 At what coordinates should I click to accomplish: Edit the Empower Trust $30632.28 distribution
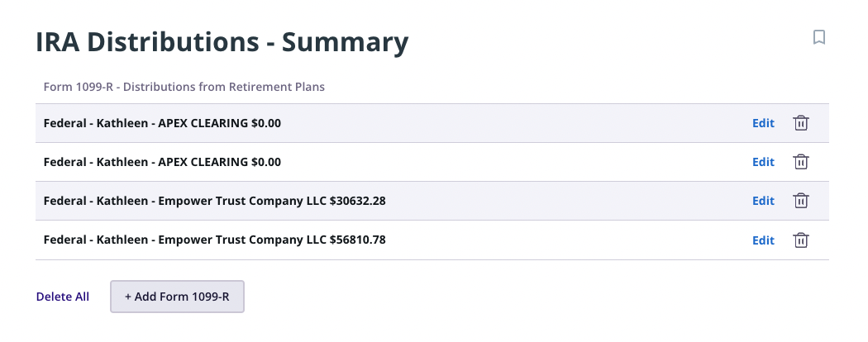pyautogui.click(x=763, y=201)
